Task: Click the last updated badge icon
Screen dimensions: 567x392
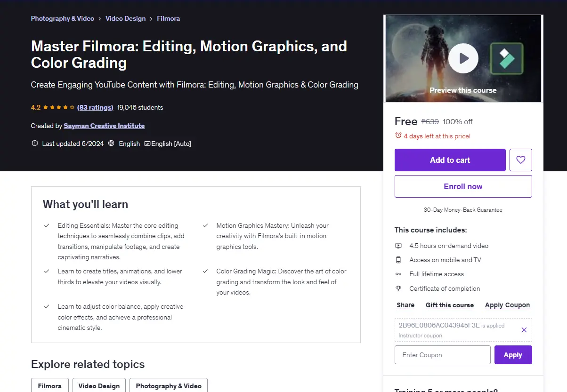Action: coord(34,144)
